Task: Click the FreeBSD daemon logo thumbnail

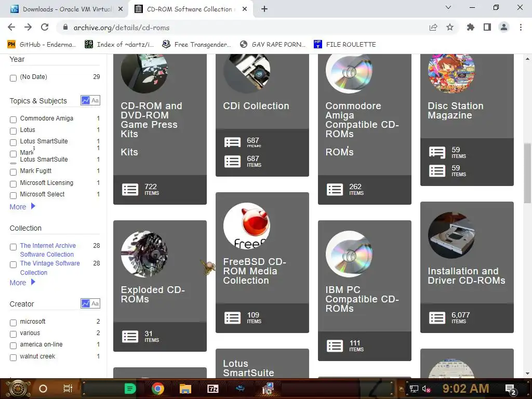Action: pyautogui.click(x=247, y=226)
